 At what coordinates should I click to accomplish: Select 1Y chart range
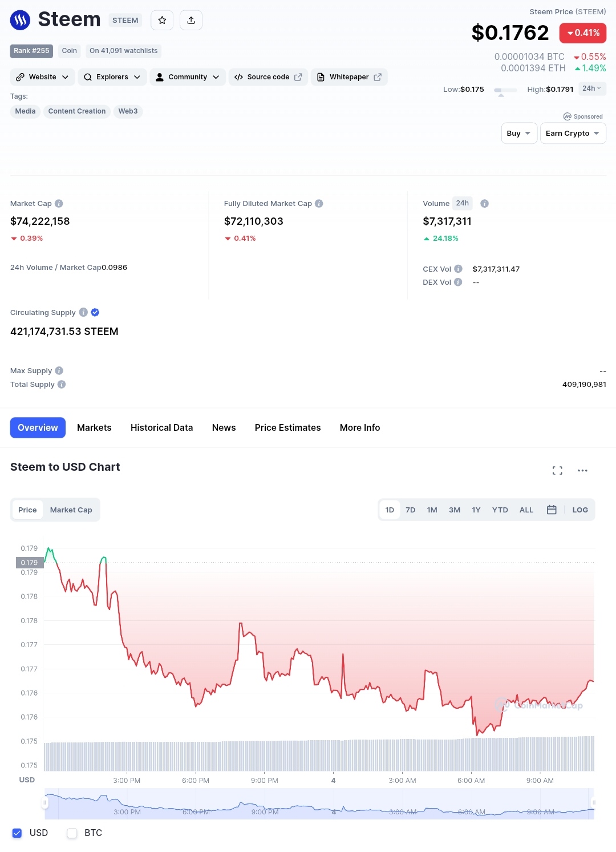click(x=476, y=510)
